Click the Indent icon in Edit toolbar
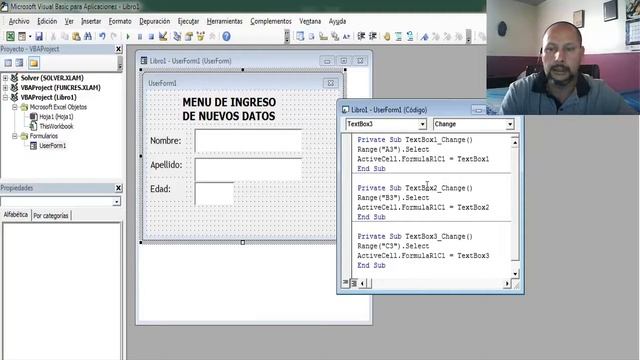The width and height of the screenshot is (640, 360). pyautogui.click(x=361, y=36)
